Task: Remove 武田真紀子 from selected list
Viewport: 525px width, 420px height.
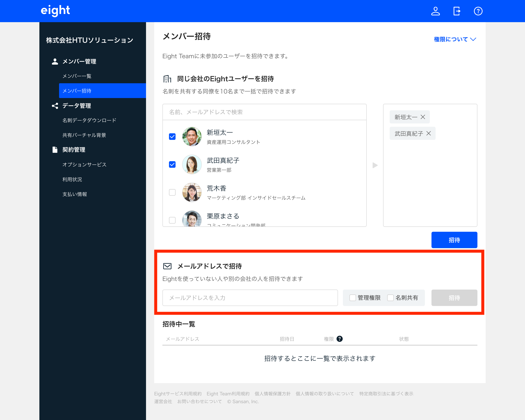Action: point(429,134)
